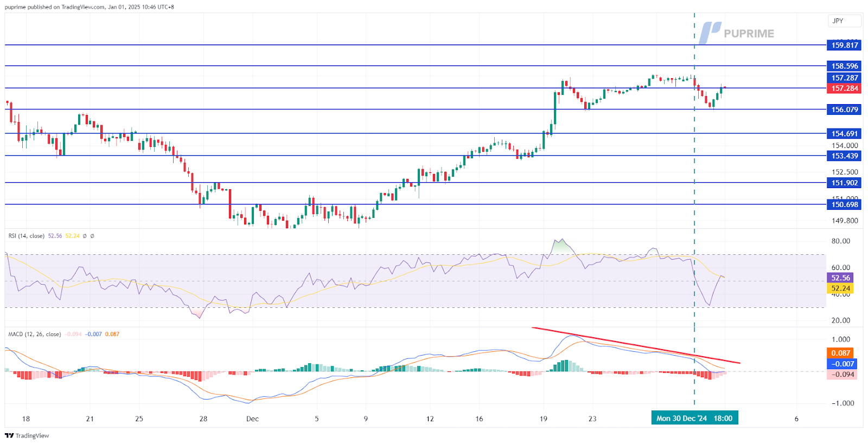Viewport: 868px width, 444px height.
Task: Select the purple 52.56 RSI axis tag
Action: (840, 278)
